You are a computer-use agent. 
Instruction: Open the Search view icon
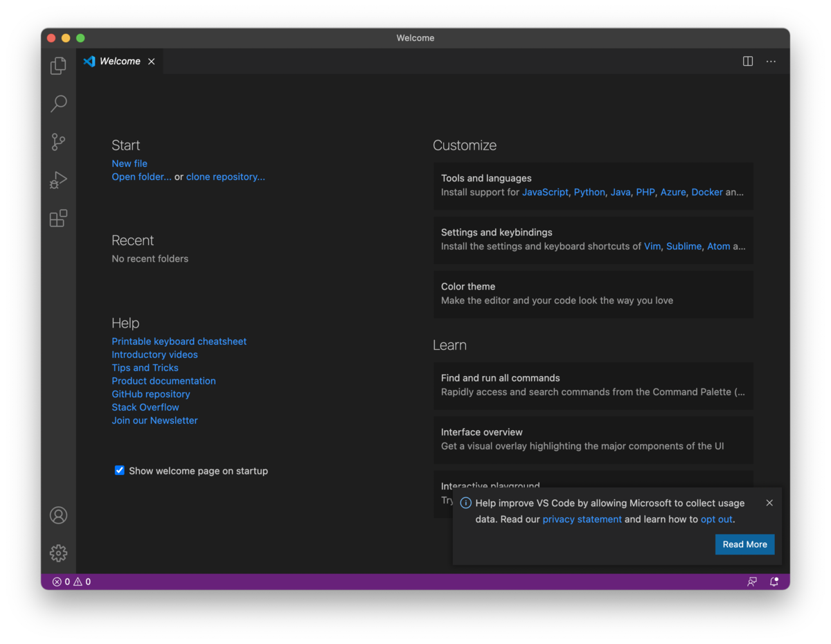pyautogui.click(x=58, y=104)
